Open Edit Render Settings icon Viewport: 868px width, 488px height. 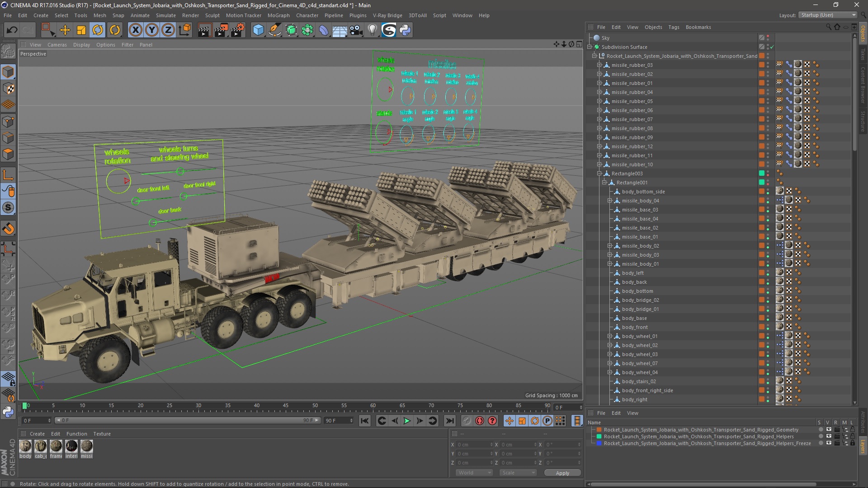coord(238,30)
